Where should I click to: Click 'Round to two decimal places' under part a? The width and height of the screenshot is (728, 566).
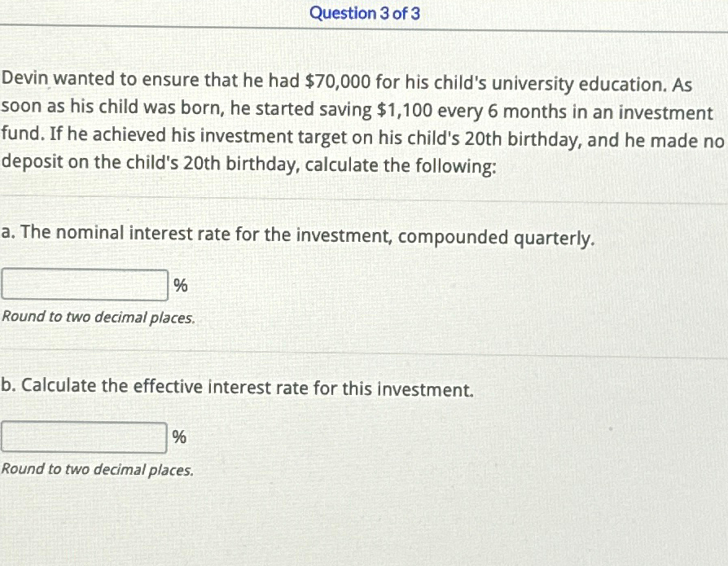point(99,318)
